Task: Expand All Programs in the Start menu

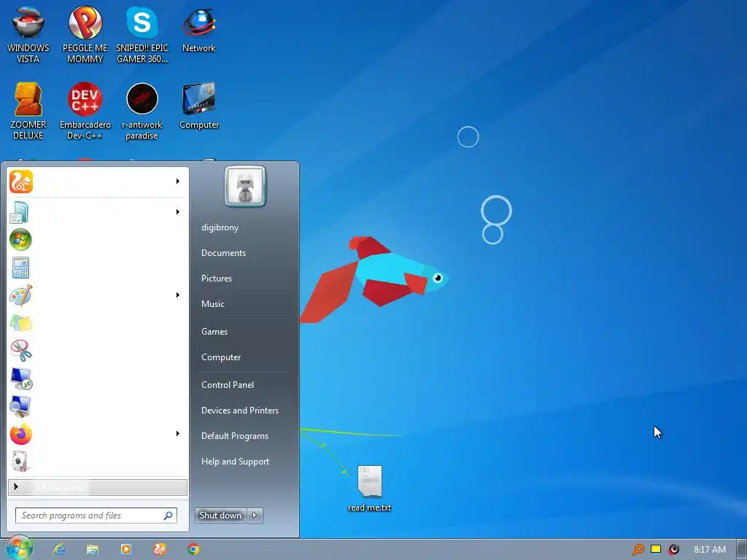Action: point(98,487)
